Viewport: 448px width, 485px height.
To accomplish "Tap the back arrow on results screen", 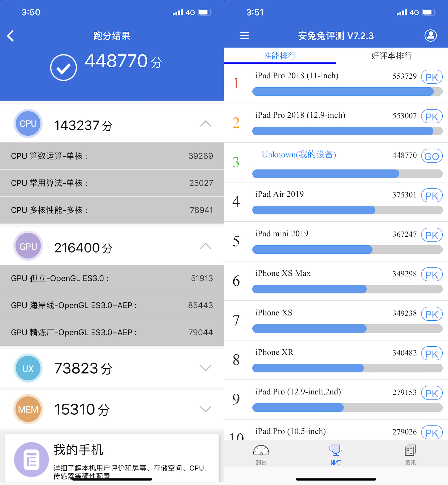I will pyautogui.click(x=10, y=36).
